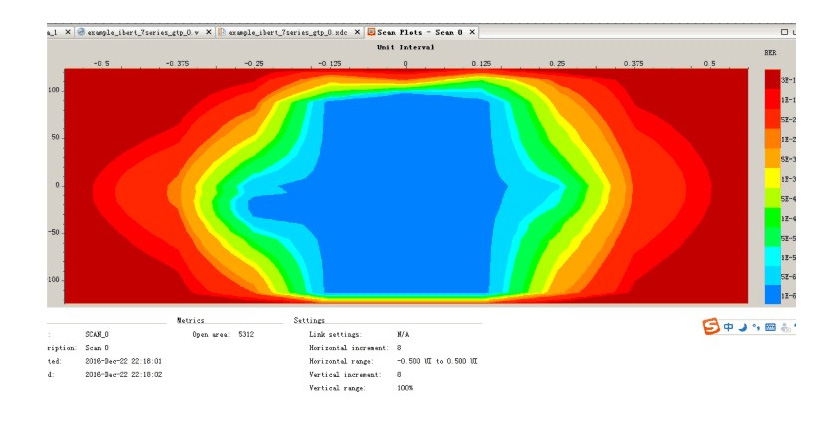Toggle the Chinese punctuation icon
The image size is (839, 421).
756,326
